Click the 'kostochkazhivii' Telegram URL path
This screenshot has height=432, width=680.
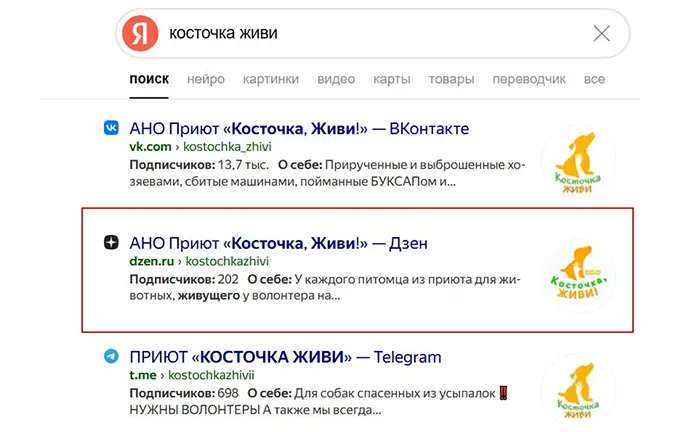click(x=211, y=375)
